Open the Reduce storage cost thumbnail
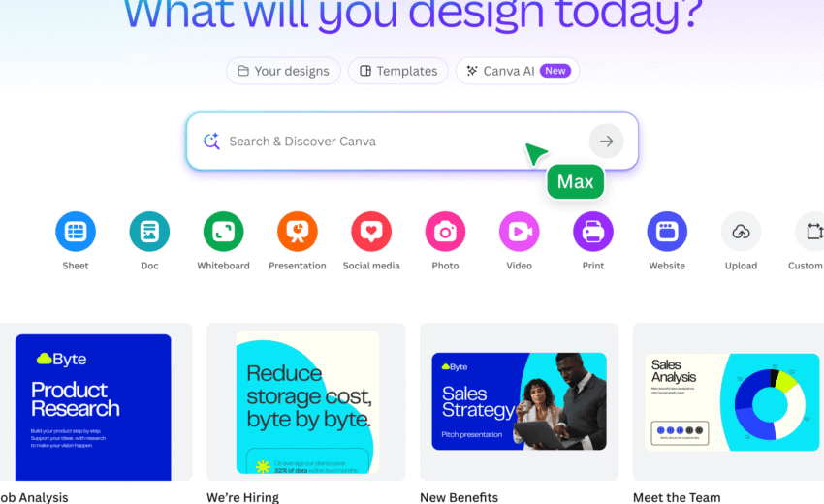Screen dimensions: 824x504 pos(307,402)
